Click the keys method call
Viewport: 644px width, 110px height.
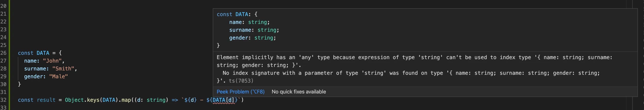pyautogui.click(x=93, y=100)
